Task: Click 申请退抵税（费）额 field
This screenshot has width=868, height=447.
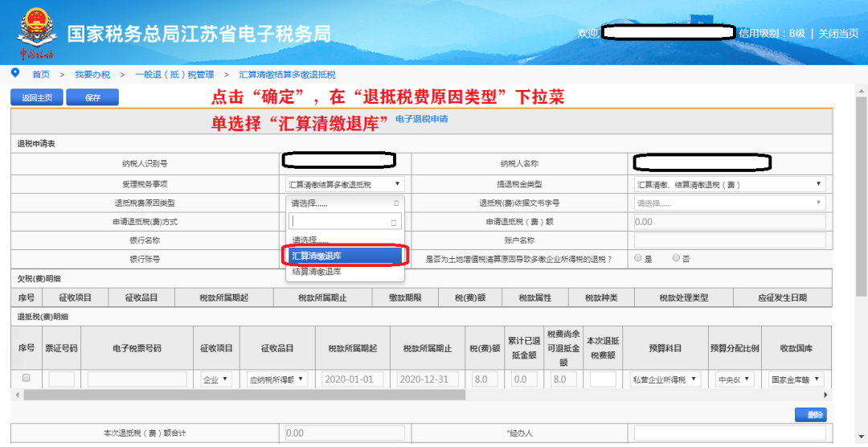Action: [x=730, y=222]
